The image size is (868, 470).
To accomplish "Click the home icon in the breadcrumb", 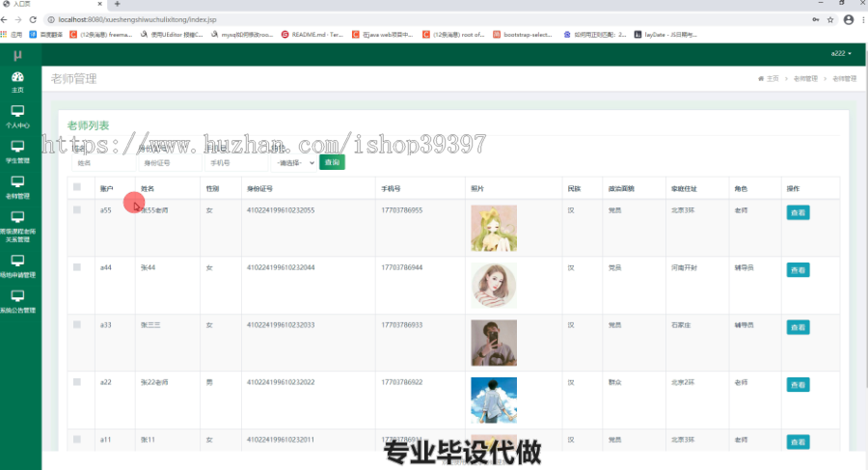I will tap(761, 79).
